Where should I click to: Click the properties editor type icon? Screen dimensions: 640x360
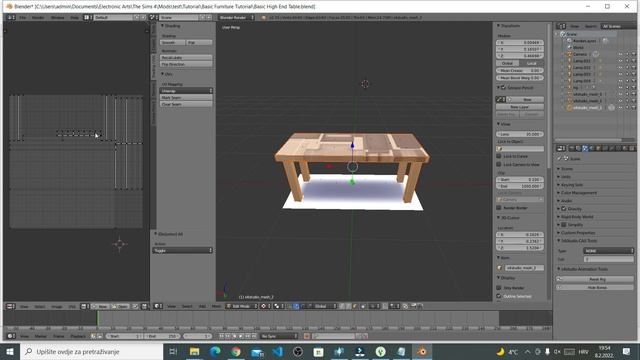pyautogui.click(x=561, y=149)
